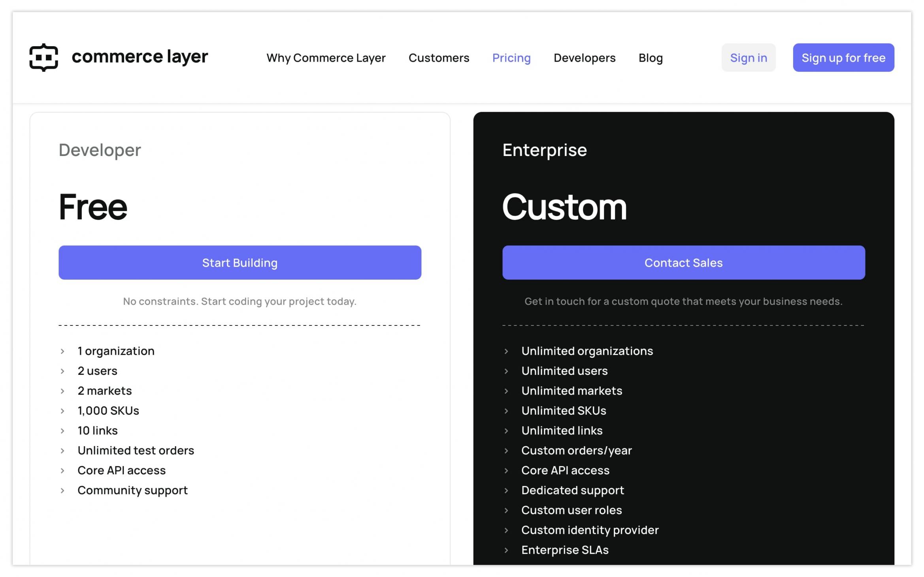Expand the 1,000 SKUs chevron

(62, 411)
